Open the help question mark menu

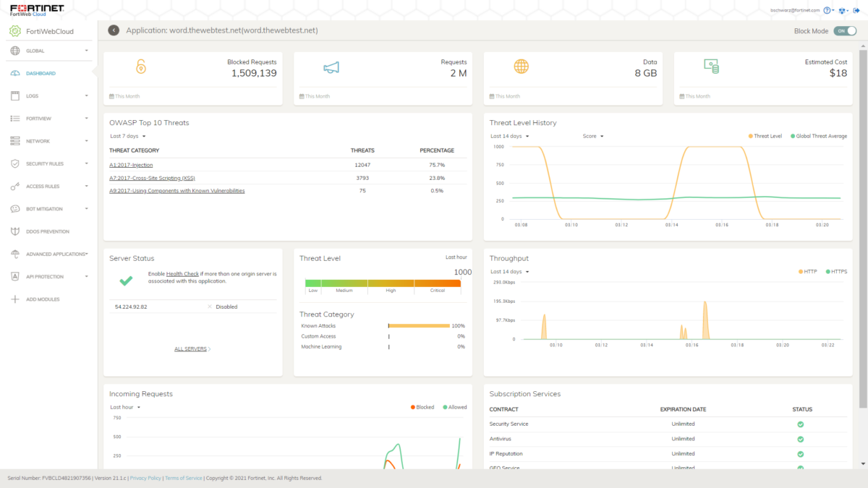tap(827, 10)
